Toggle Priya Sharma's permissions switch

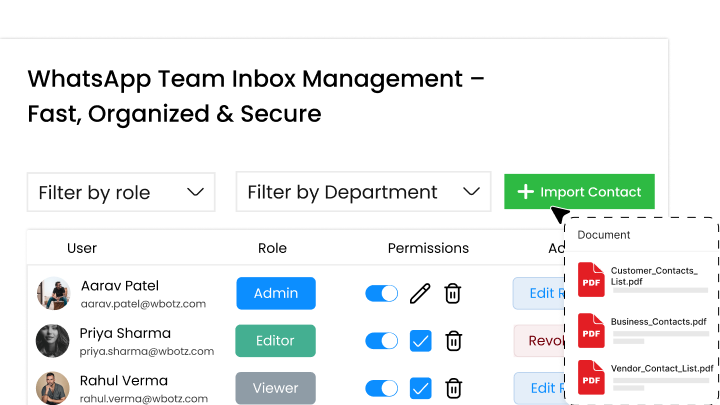382,341
